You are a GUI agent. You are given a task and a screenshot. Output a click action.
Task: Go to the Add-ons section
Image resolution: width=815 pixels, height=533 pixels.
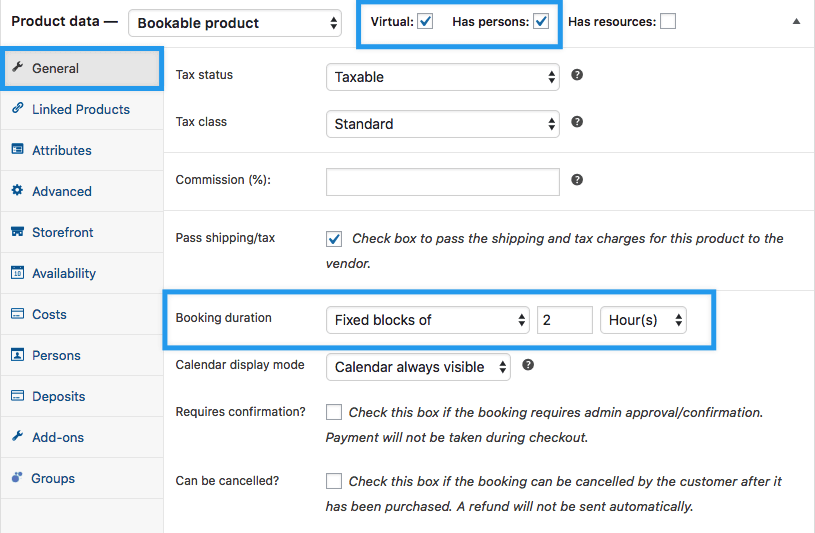tap(58, 437)
